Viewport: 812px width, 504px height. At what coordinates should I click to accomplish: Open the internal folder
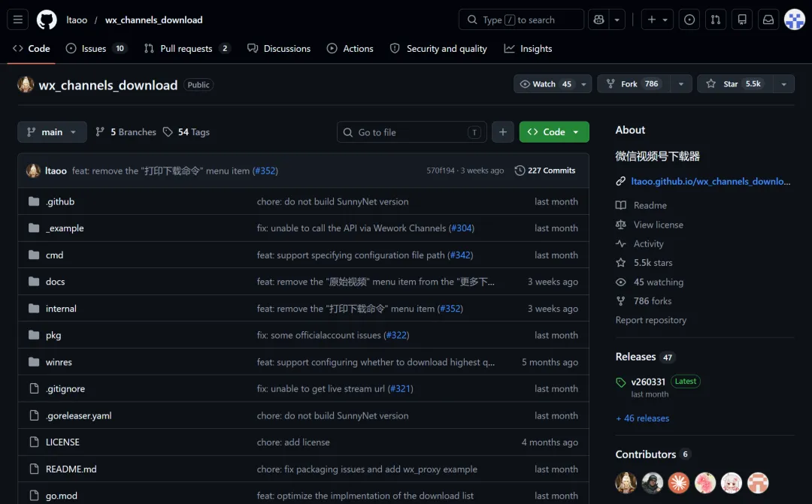pyautogui.click(x=61, y=309)
